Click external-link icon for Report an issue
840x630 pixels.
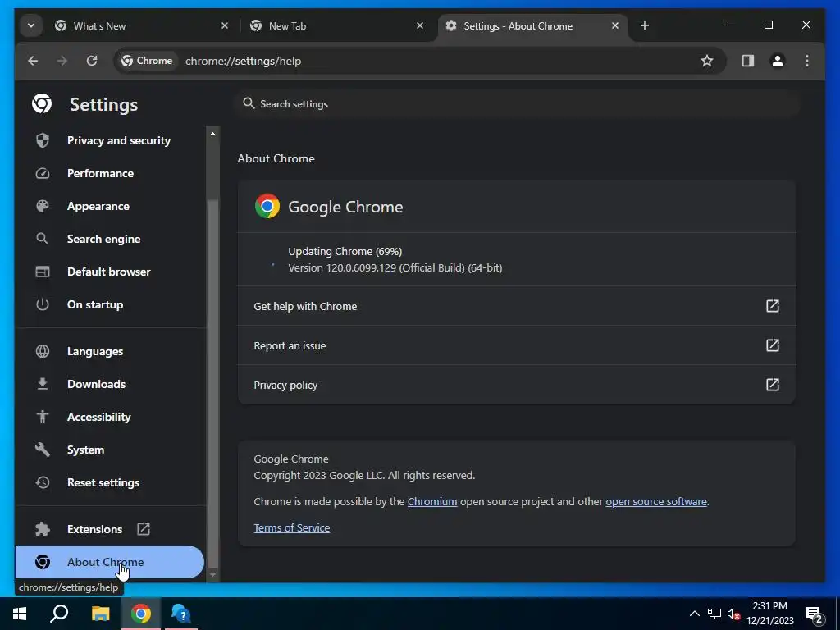point(773,345)
